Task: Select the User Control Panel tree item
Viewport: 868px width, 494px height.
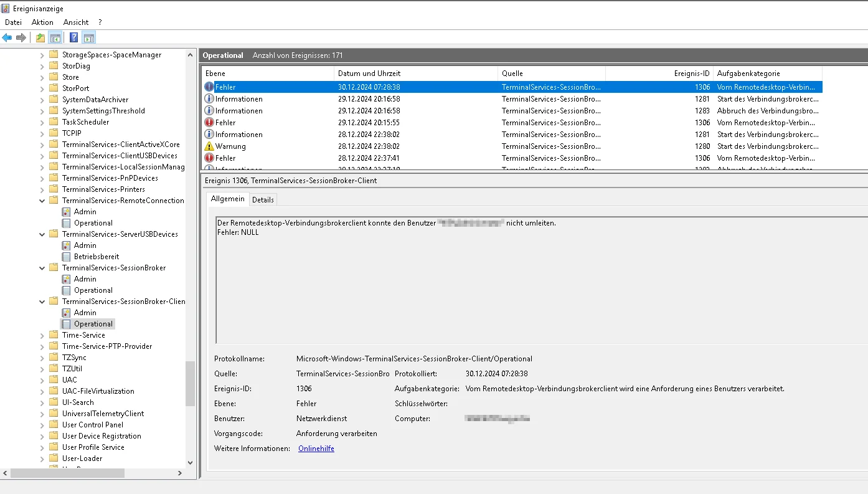Action: click(93, 425)
